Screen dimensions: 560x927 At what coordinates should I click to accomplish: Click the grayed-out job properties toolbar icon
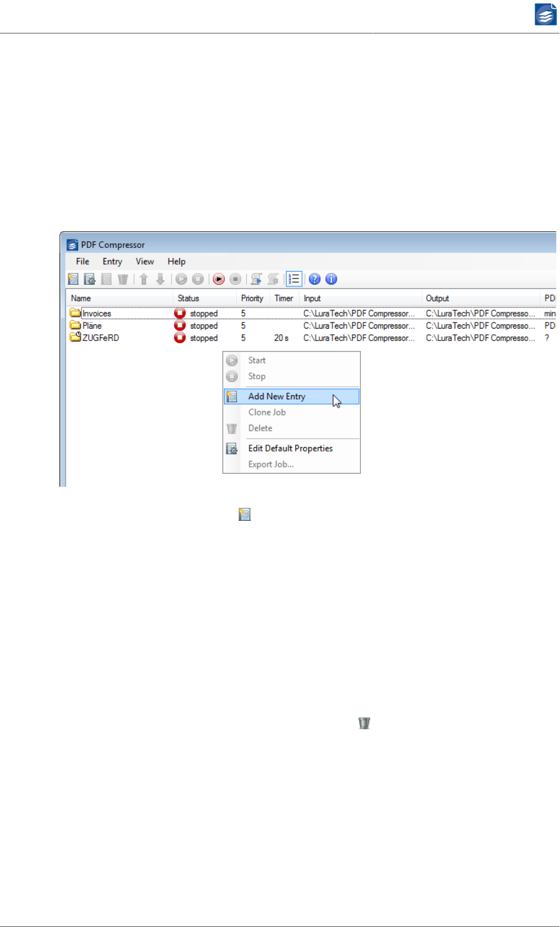click(107, 279)
